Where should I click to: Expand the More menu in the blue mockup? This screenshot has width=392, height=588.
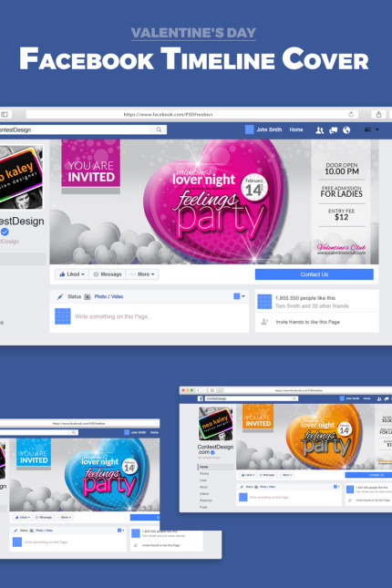(x=64, y=518)
